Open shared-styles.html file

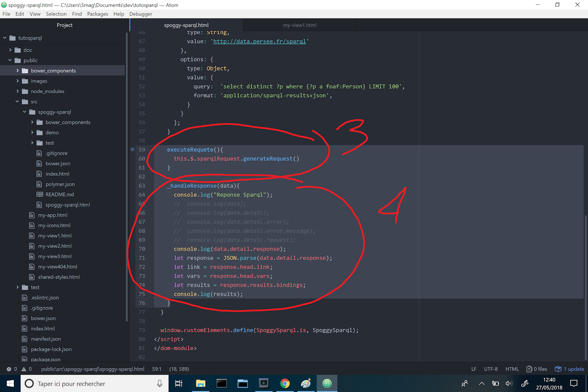click(x=59, y=277)
